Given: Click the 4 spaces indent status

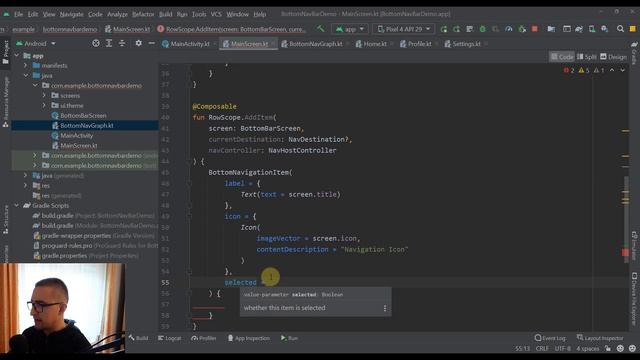Looking at the screenshot, I should pos(588,349).
